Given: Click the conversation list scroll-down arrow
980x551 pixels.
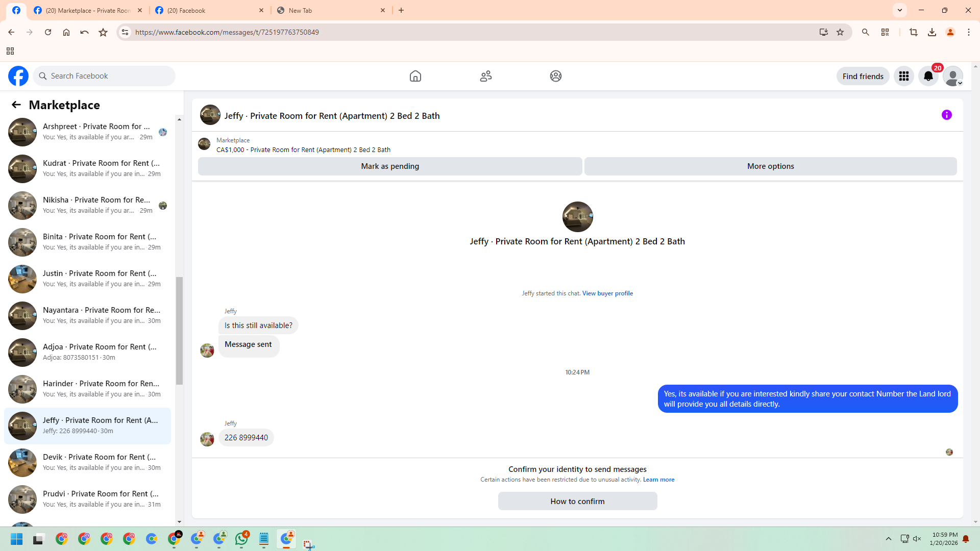Looking at the screenshot, I should pos(179,522).
